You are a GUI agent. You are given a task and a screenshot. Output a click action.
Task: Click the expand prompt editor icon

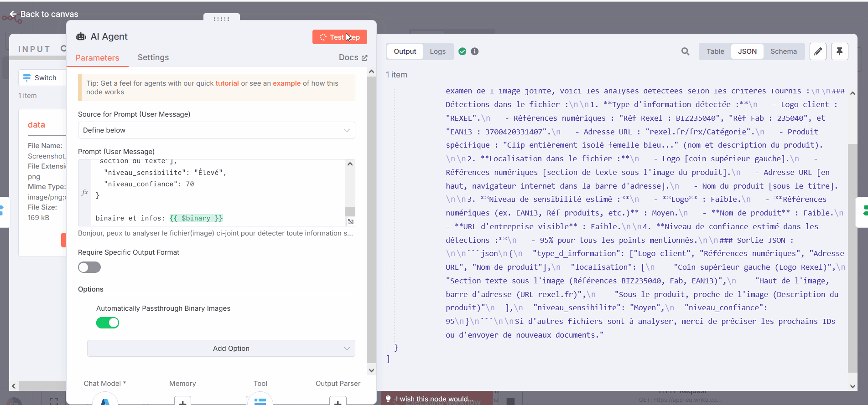click(x=350, y=222)
